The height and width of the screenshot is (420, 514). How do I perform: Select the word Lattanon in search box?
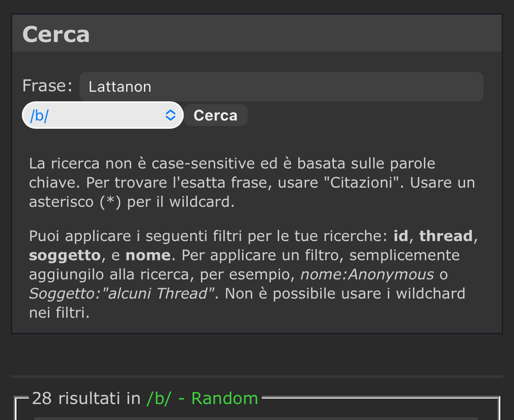120,87
